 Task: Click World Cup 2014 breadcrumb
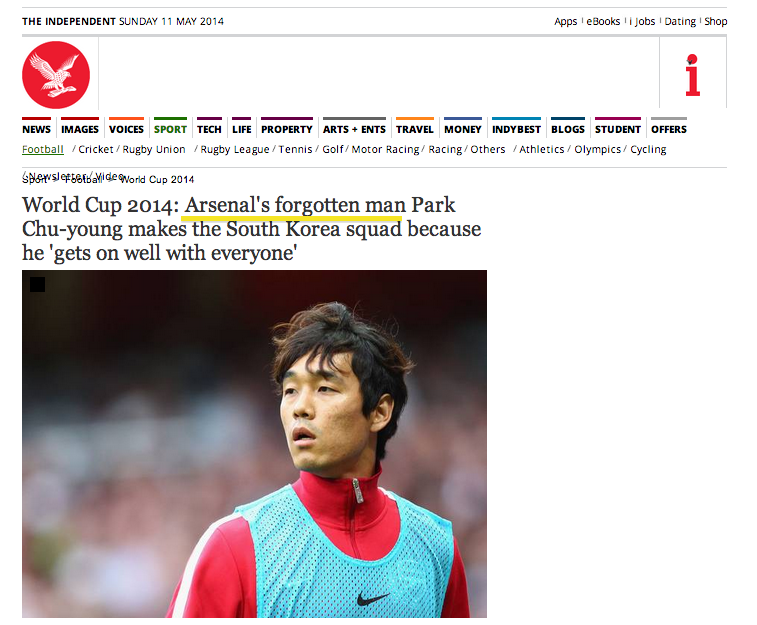coord(157,180)
